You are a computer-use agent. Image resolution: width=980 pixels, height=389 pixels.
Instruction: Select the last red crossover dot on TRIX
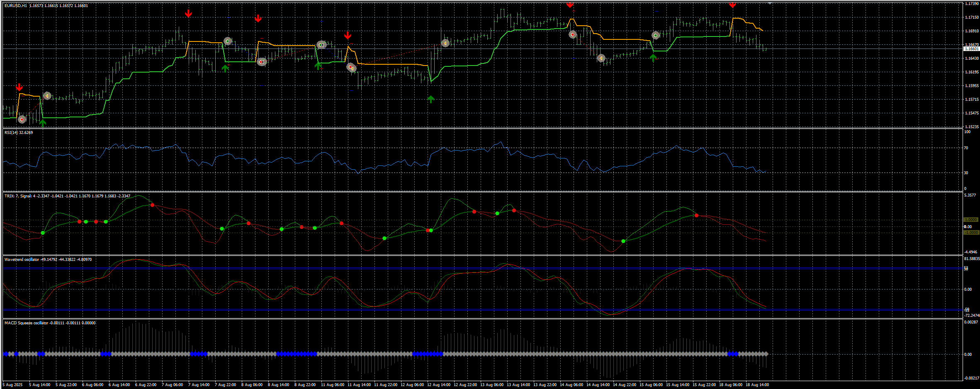pos(696,215)
